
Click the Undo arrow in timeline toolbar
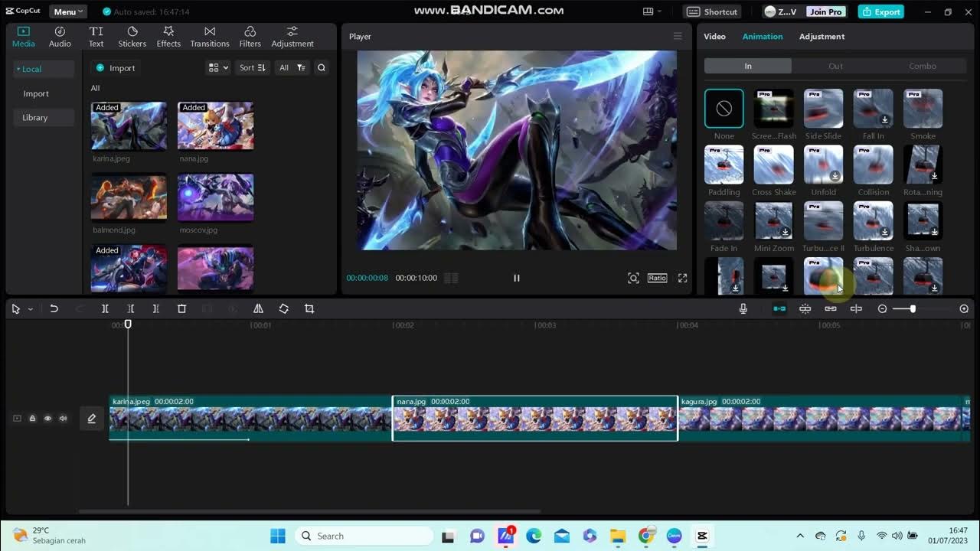(54, 308)
